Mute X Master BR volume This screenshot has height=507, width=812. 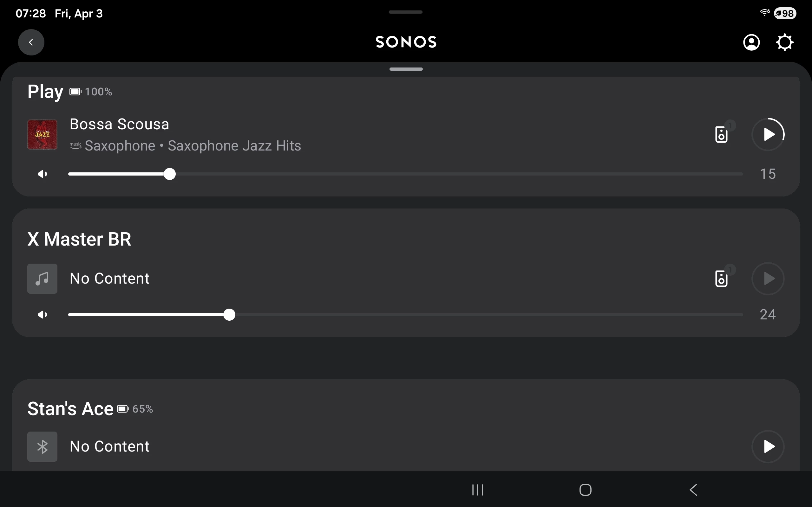pos(42,315)
